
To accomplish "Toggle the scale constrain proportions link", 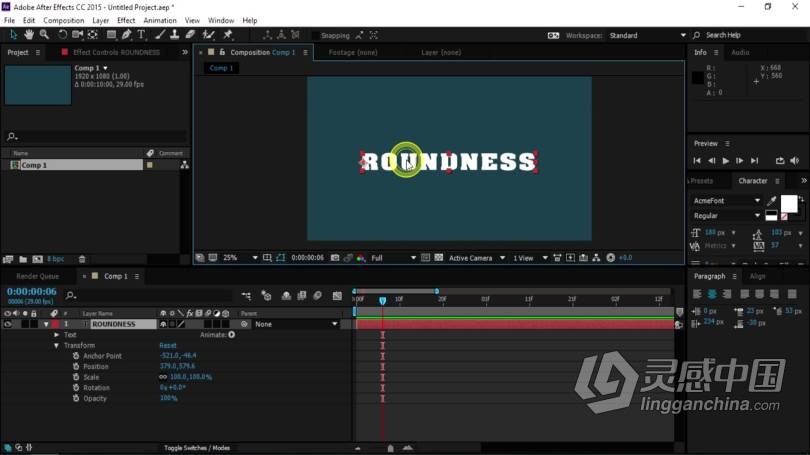I will (163, 377).
